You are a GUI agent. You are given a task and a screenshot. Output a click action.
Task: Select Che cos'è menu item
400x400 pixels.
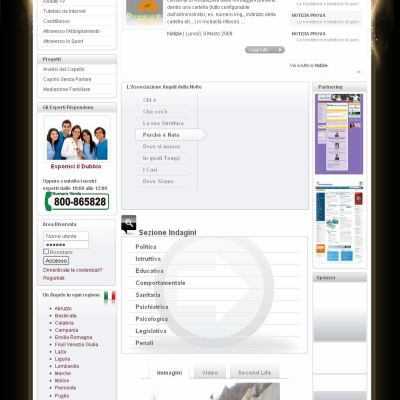155,112
